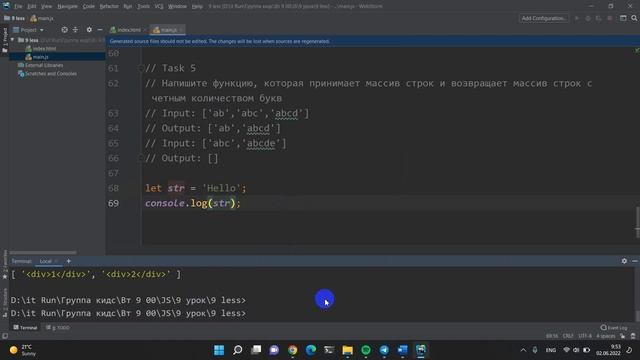Screen dimensions: 640x360
Task: Toggle the Structure side tab
Action: pos(4,302)
